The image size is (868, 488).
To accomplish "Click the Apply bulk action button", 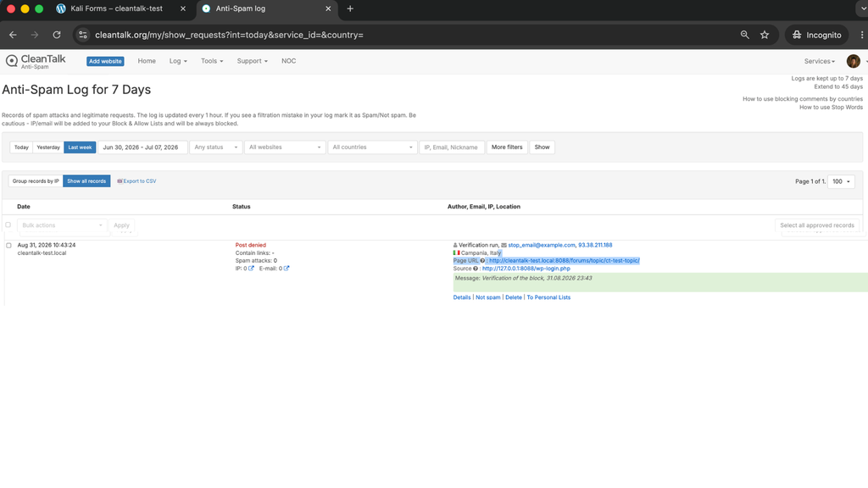I will [x=121, y=225].
